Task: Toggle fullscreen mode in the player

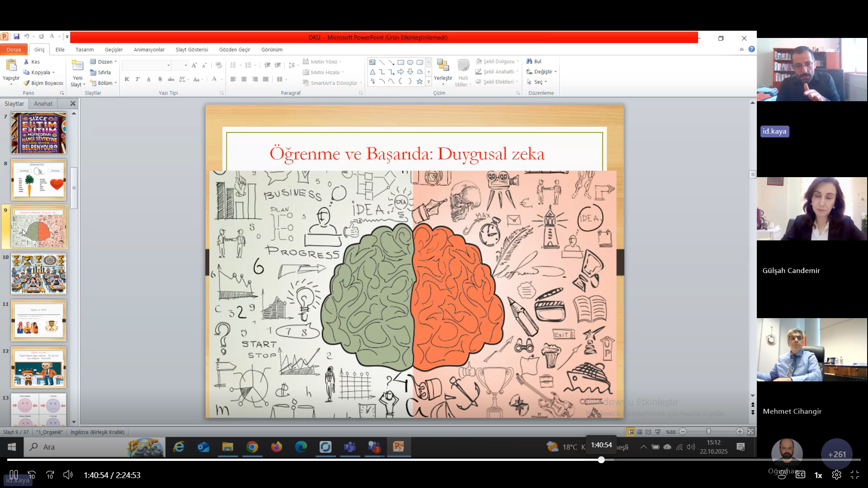Action: [x=854, y=475]
